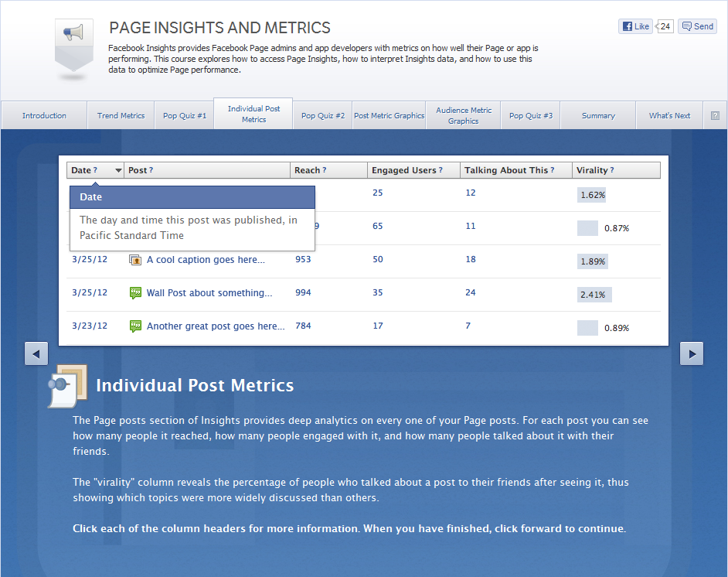The height and width of the screenshot is (577, 728).
Task: Switch to the Trend Metrics tab
Action: click(121, 116)
